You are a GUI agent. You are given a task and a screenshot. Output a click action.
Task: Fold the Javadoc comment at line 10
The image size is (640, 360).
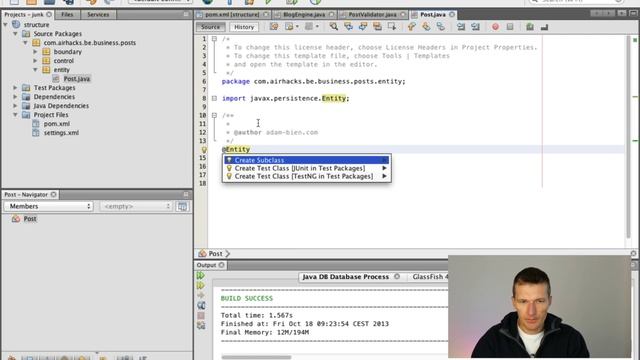pyautogui.click(x=214, y=116)
